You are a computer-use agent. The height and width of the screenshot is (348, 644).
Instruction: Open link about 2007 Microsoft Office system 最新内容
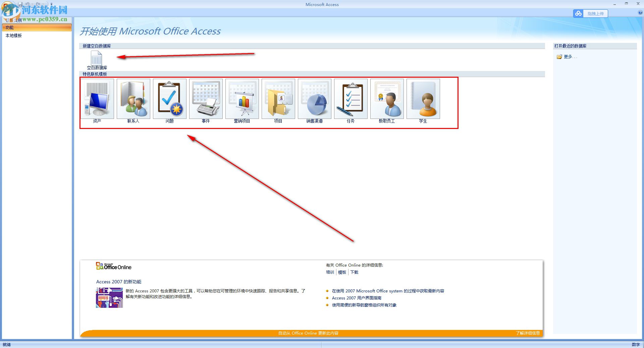388,291
